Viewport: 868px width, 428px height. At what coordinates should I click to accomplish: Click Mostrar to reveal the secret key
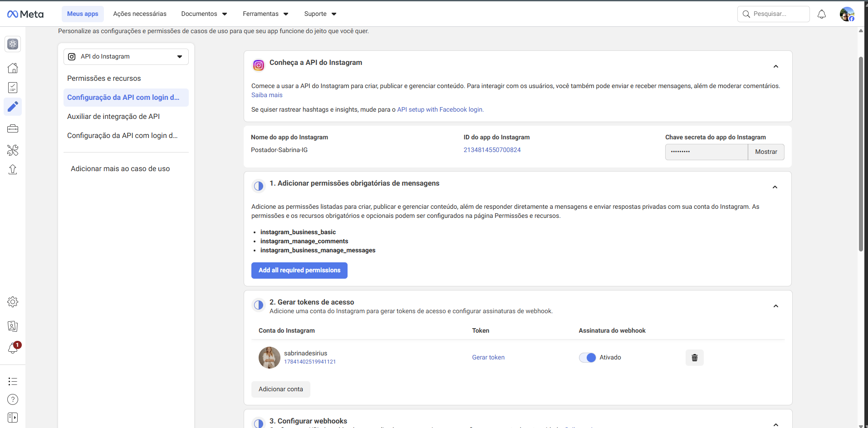pos(766,152)
